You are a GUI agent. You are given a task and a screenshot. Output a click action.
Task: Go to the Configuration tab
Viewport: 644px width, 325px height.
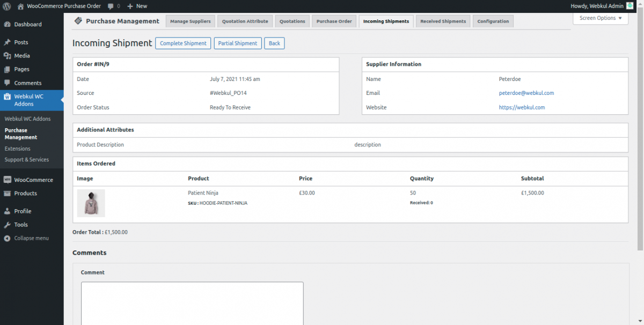click(493, 21)
